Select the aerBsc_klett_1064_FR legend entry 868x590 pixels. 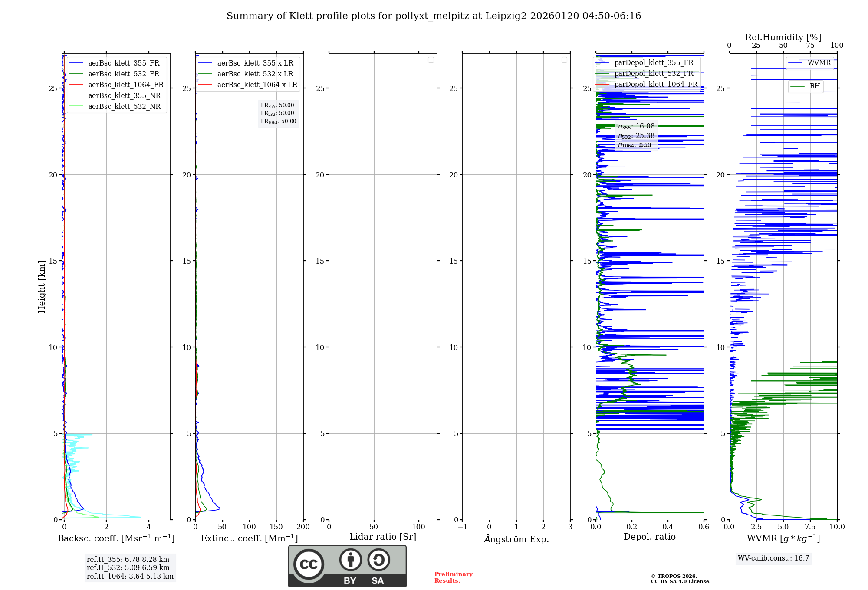pos(126,85)
